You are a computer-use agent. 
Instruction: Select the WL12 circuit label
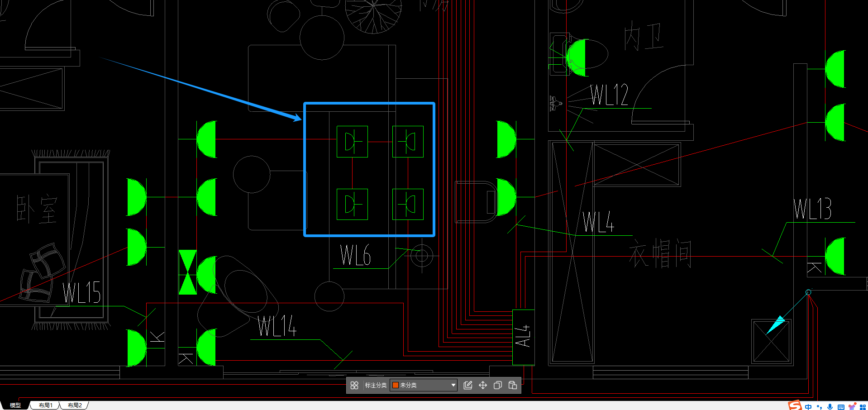coord(609,95)
